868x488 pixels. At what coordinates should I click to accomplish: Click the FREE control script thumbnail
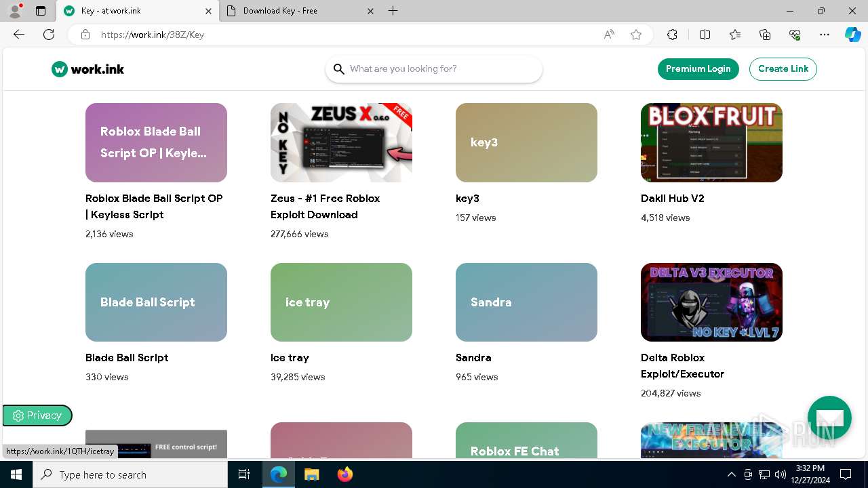click(x=156, y=444)
